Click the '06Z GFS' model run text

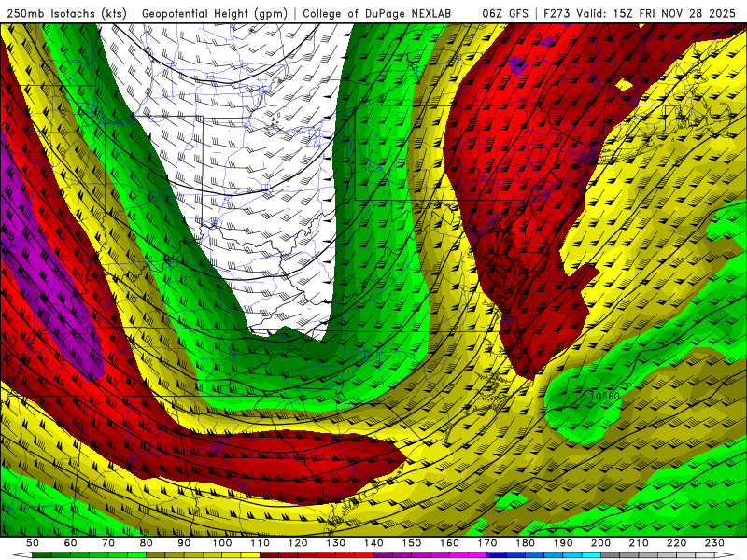pos(505,14)
